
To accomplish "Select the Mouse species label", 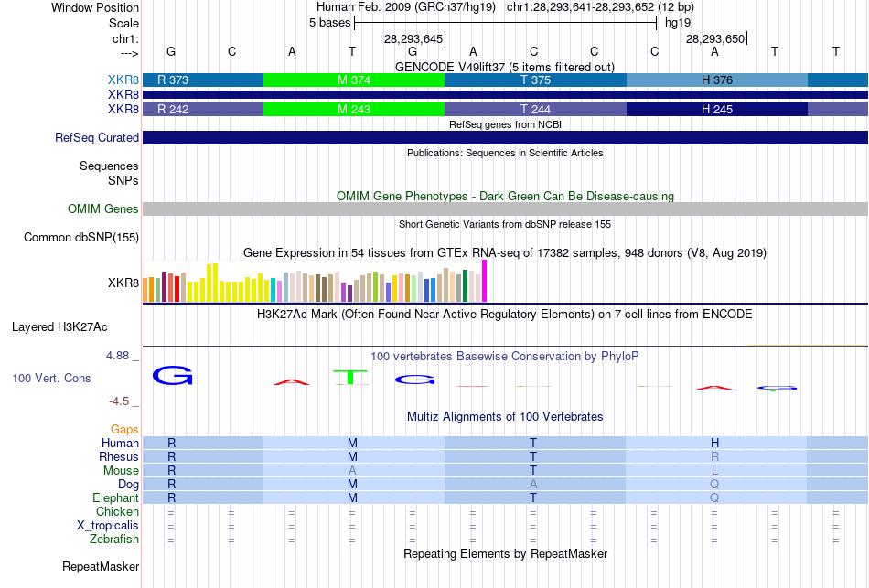I will (x=121, y=471).
